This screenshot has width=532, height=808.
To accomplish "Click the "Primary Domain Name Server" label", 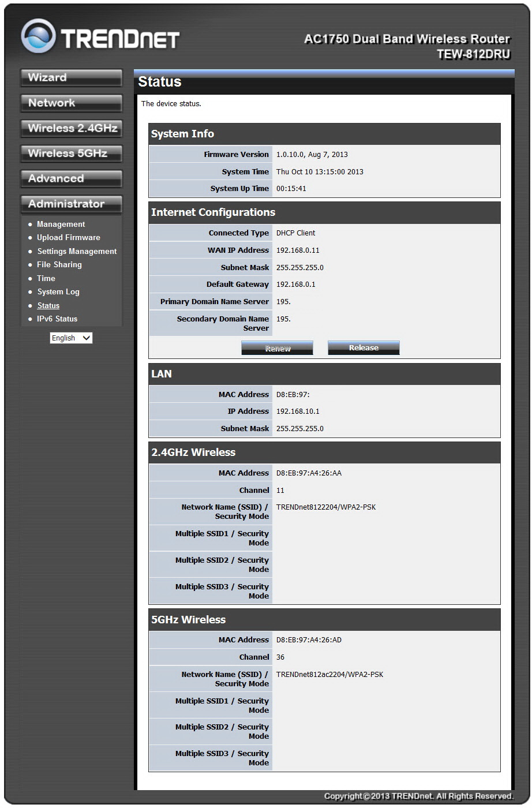I will pos(215,302).
